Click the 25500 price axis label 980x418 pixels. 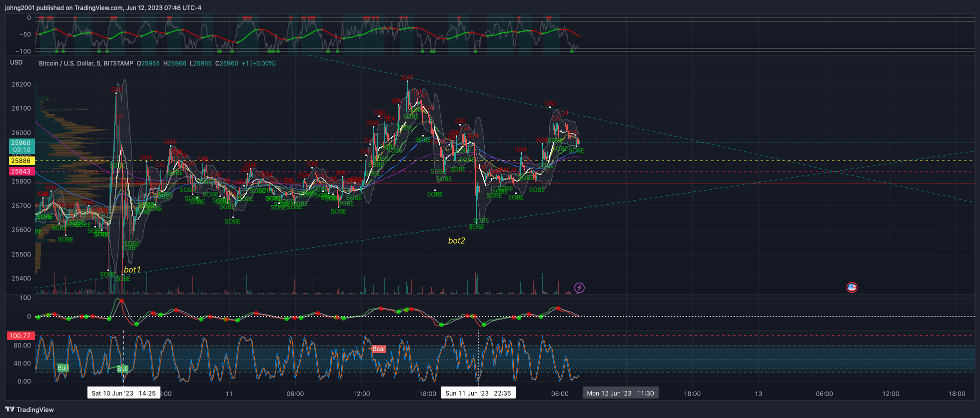click(21, 254)
